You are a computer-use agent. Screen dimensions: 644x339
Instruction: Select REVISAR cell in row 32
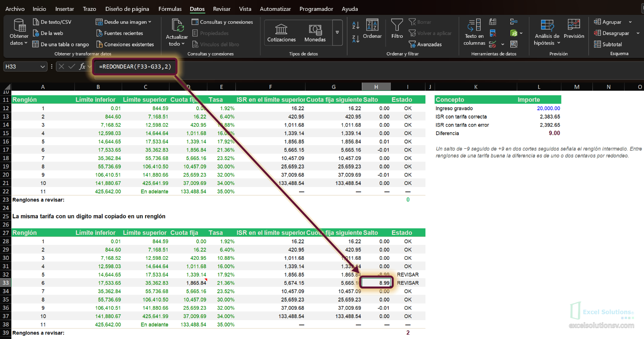408,275
